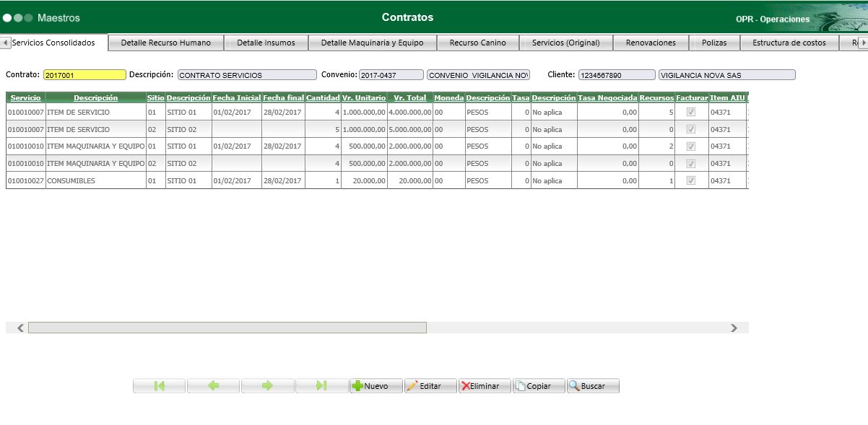The width and height of the screenshot is (868, 425).
Task: Toggle Facturar checkbox for MAQUINARIA Y EQUIPO SITIO 02
Action: coord(691,164)
